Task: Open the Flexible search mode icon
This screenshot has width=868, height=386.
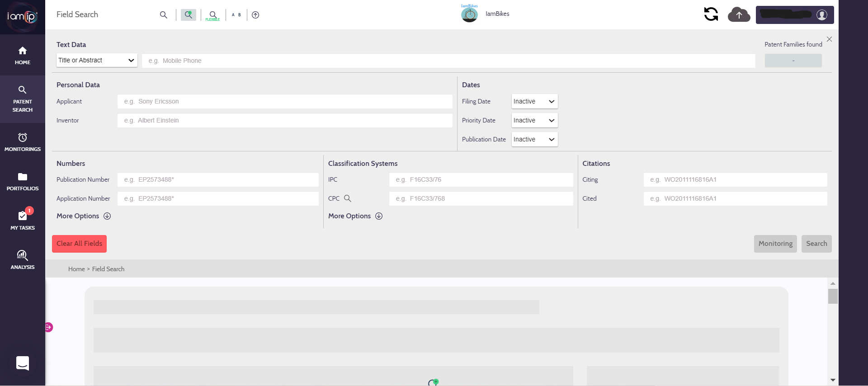Action: [x=213, y=15]
